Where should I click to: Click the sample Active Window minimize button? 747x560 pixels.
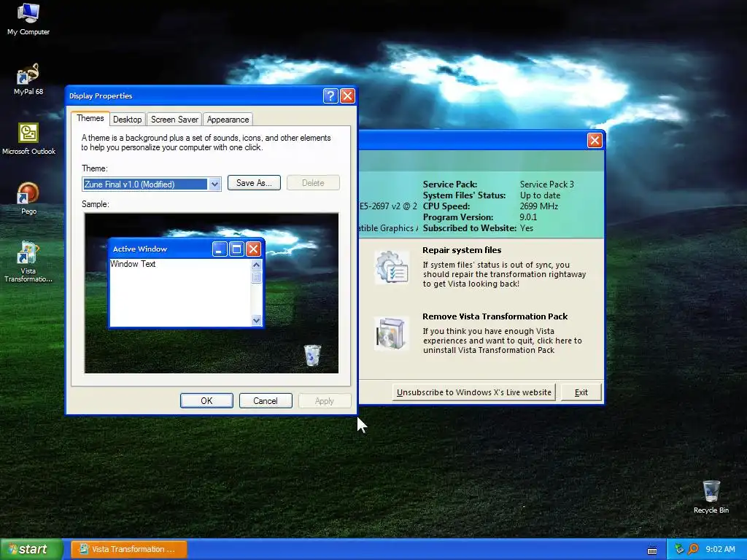coord(219,249)
